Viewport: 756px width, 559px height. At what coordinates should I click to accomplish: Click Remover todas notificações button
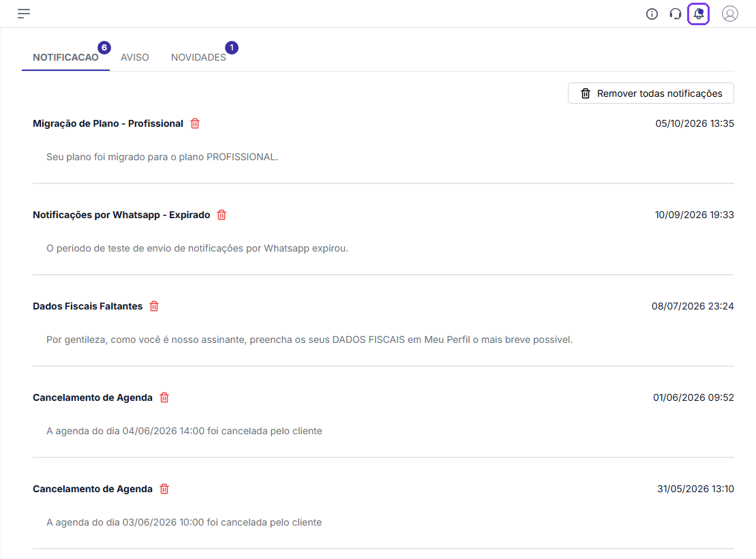coord(651,93)
